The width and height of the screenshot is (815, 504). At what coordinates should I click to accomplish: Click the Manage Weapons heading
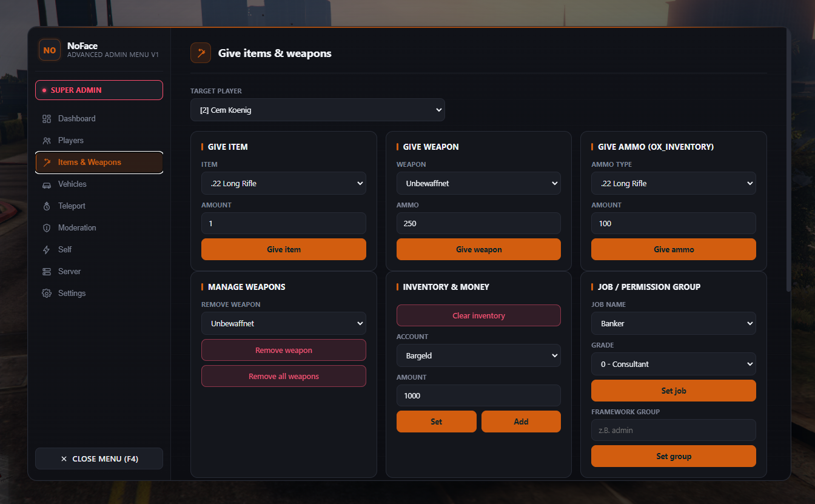(246, 287)
